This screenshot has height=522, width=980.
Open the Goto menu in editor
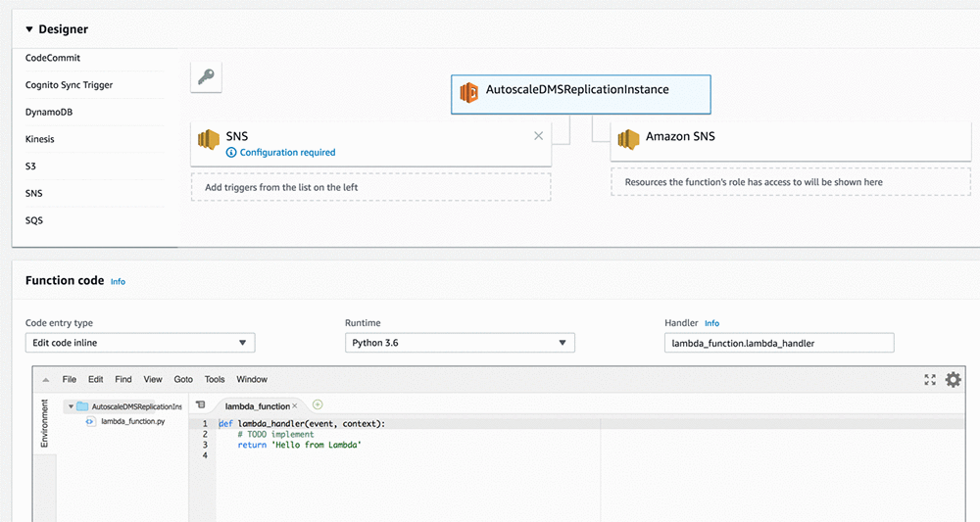click(183, 379)
